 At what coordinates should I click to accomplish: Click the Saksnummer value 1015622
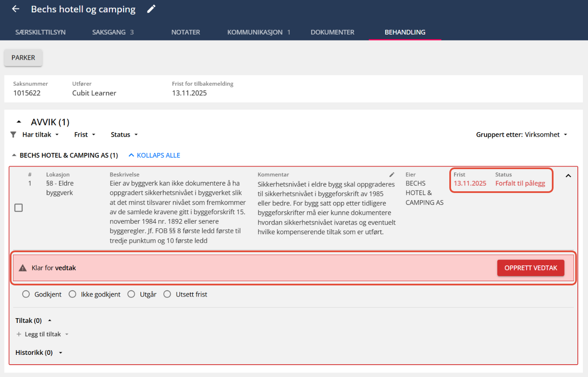point(27,93)
